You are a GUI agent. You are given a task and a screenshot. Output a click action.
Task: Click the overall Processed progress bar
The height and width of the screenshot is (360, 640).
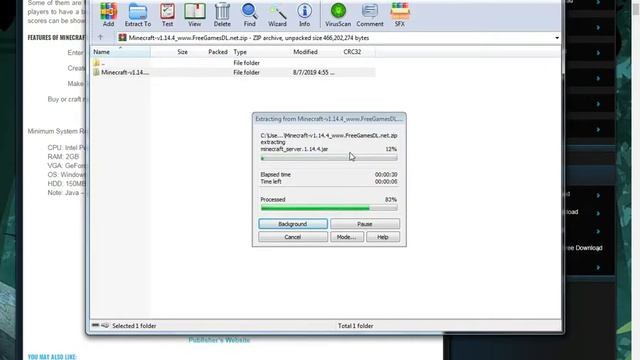pyautogui.click(x=329, y=208)
